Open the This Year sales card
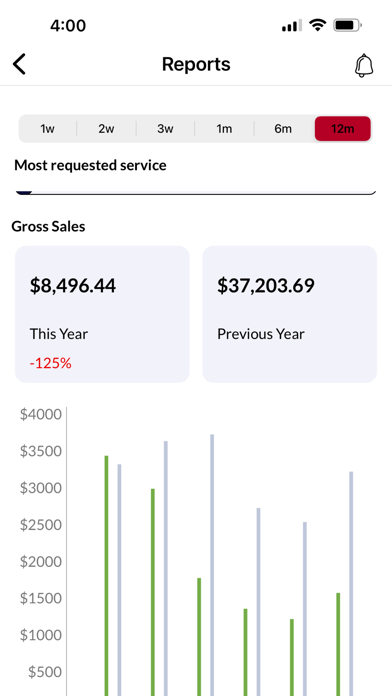 click(102, 314)
